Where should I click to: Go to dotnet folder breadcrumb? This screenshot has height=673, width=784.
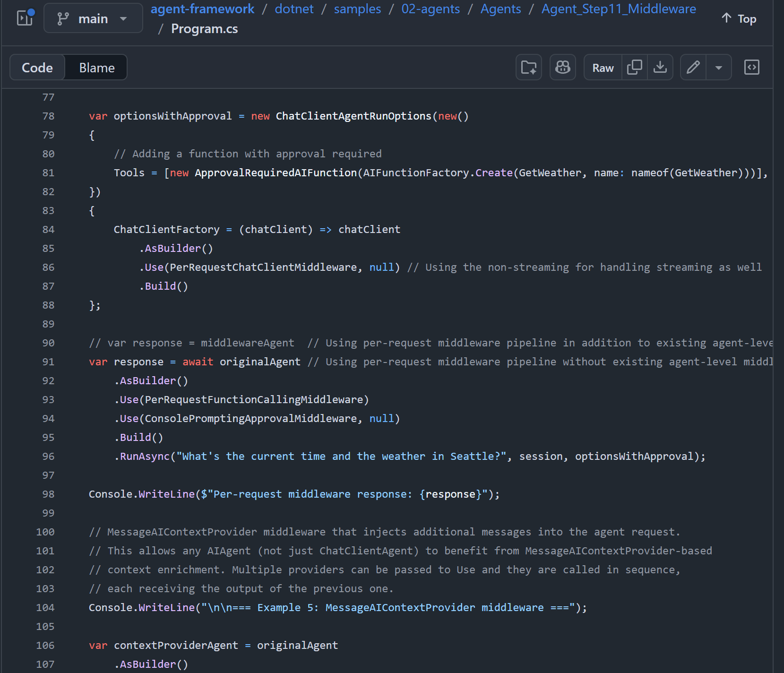[294, 9]
